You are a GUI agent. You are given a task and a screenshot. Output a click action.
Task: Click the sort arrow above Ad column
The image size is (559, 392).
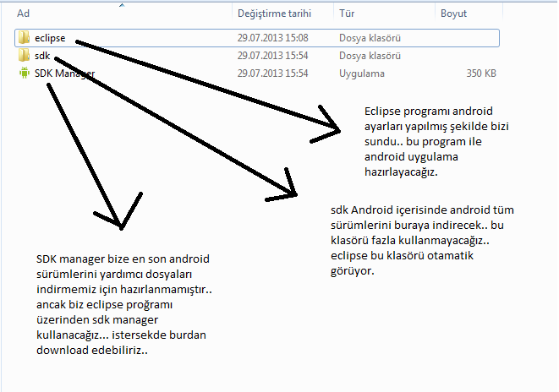122,5
